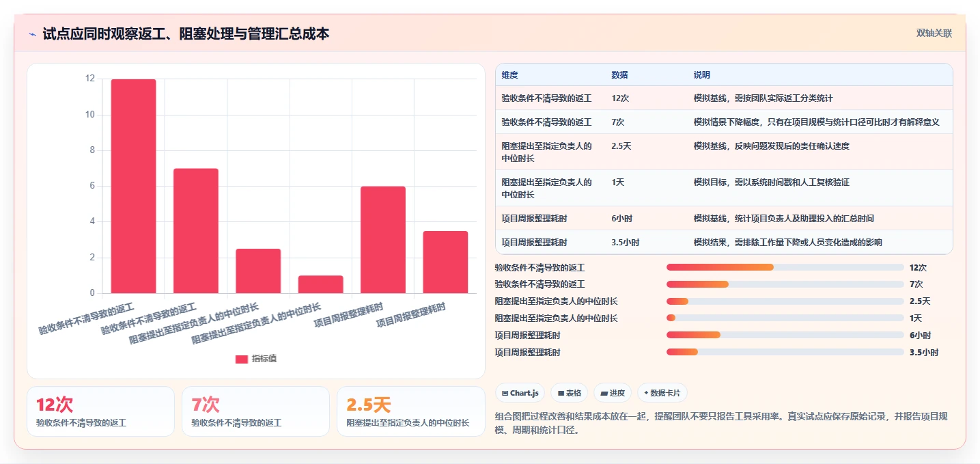Click the shortest chart bar with value 1
The height and width of the screenshot is (464, 980).
[320, 285]
